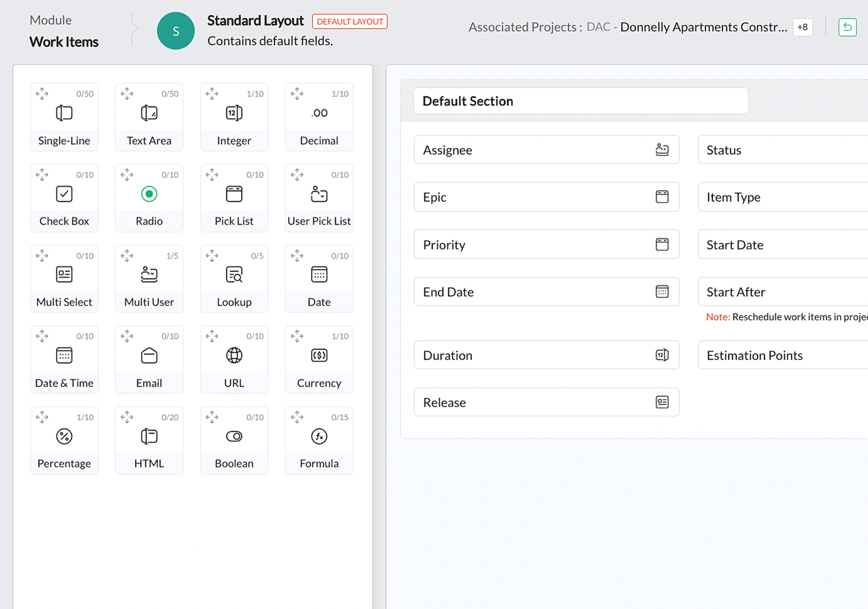Select the Boolean toggle field icon
The image size is (868, 609).
click(234, 436)
